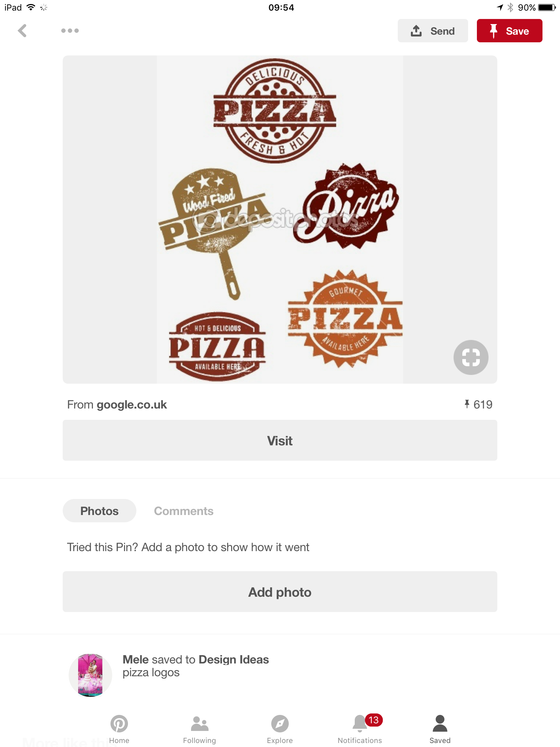
Task: Open Notifications bell with 13 badge
Action: (360, 724)
